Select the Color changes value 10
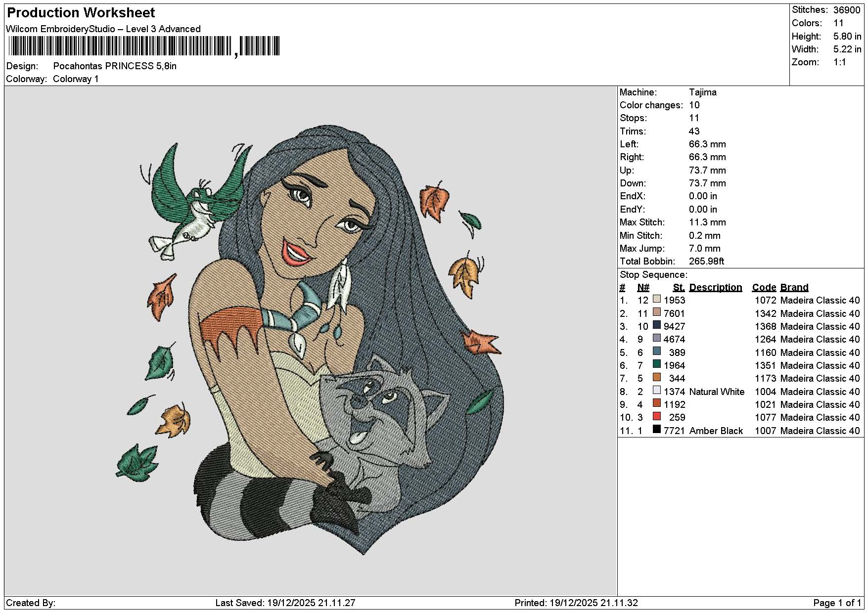Screen dimensions: 868x613 (694, 105)
